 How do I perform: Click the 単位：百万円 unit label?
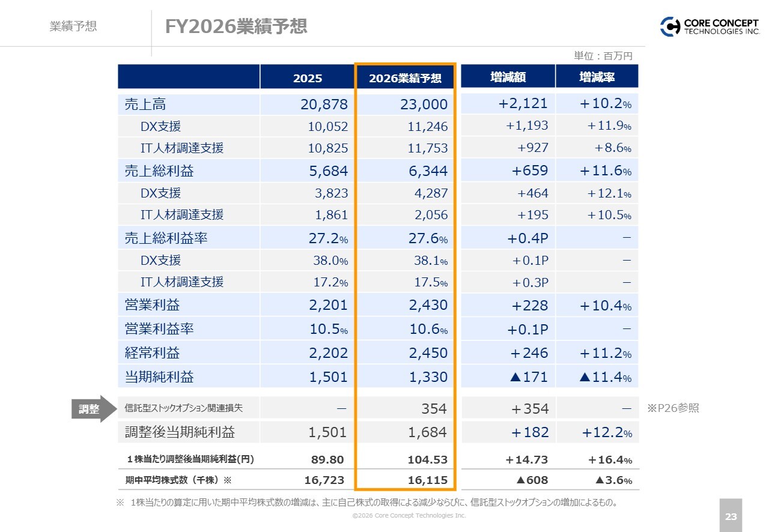(603, 56)
